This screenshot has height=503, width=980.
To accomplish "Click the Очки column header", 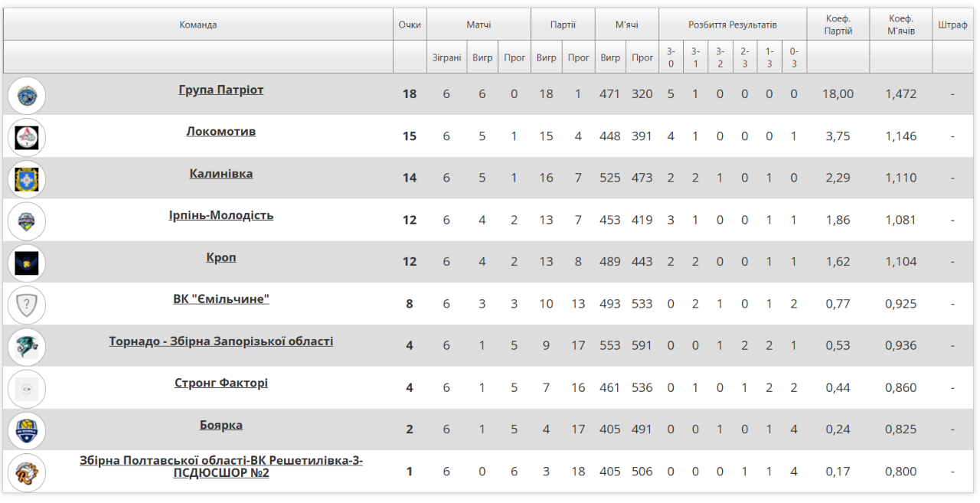I will coord(410,24).
